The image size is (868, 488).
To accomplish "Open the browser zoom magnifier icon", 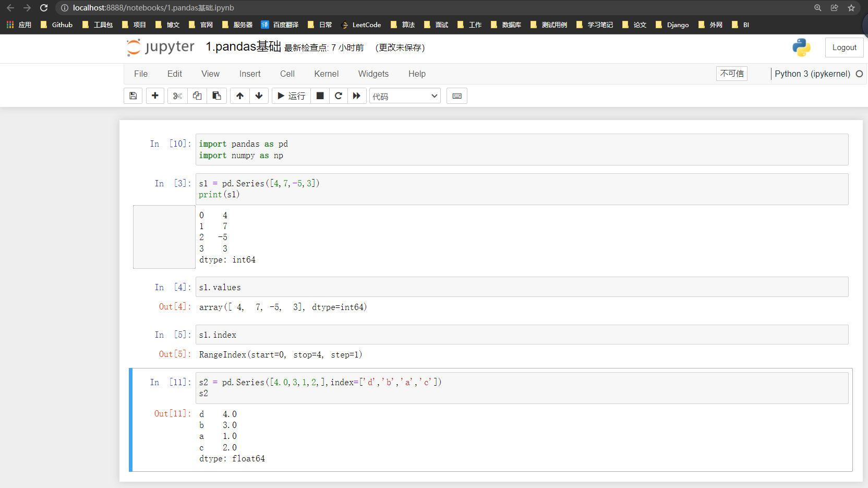I will [818, 8].
